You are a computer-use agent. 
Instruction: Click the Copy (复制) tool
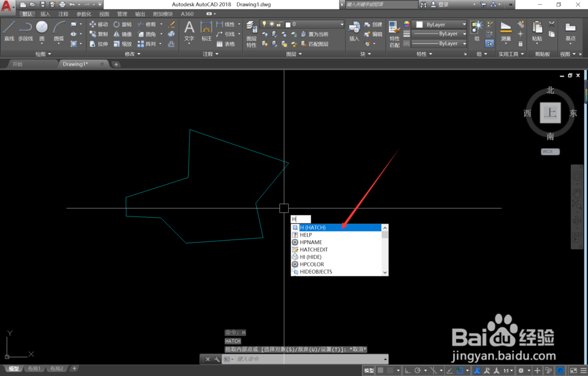point(99,34)
